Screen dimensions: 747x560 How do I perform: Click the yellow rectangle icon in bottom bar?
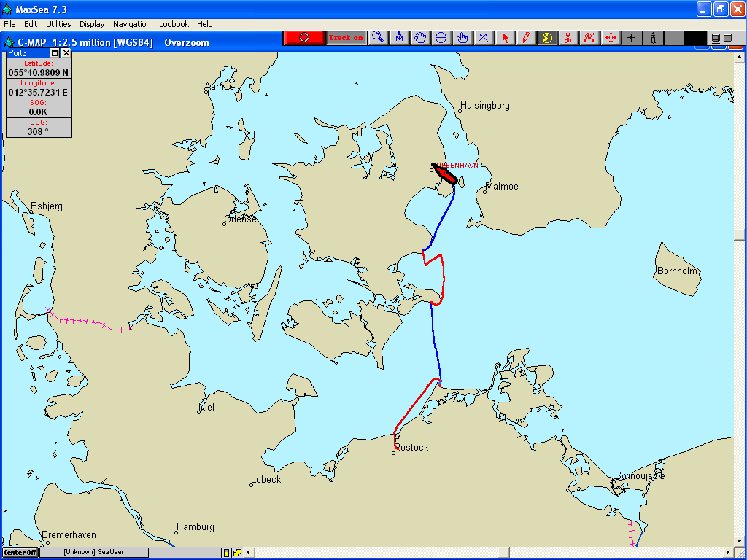point(227,553)
